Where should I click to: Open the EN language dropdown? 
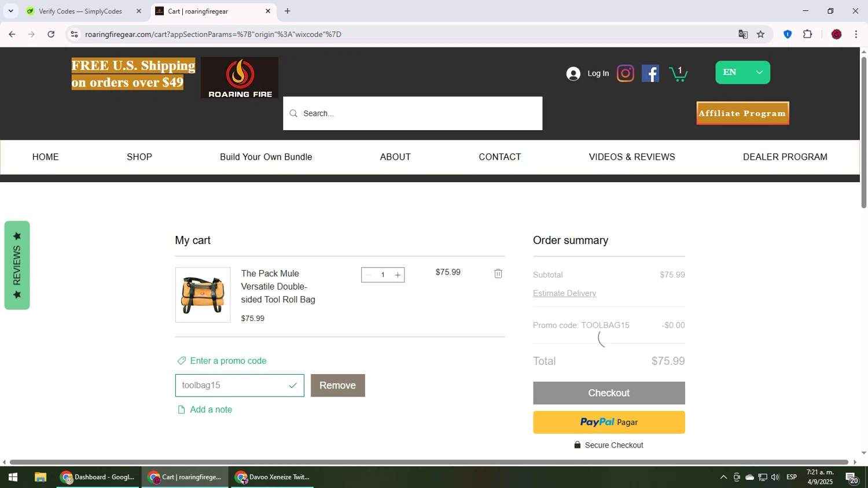click(742, 72)
